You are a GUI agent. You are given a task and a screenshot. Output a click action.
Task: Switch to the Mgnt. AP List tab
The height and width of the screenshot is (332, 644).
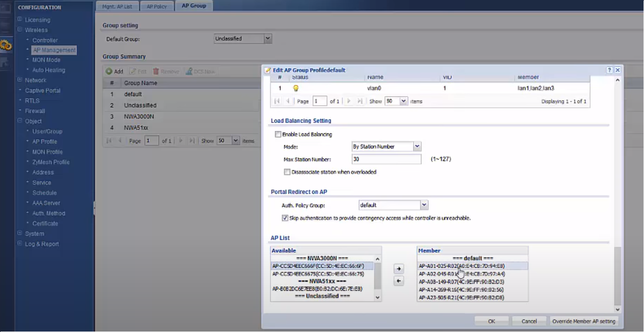117,7
